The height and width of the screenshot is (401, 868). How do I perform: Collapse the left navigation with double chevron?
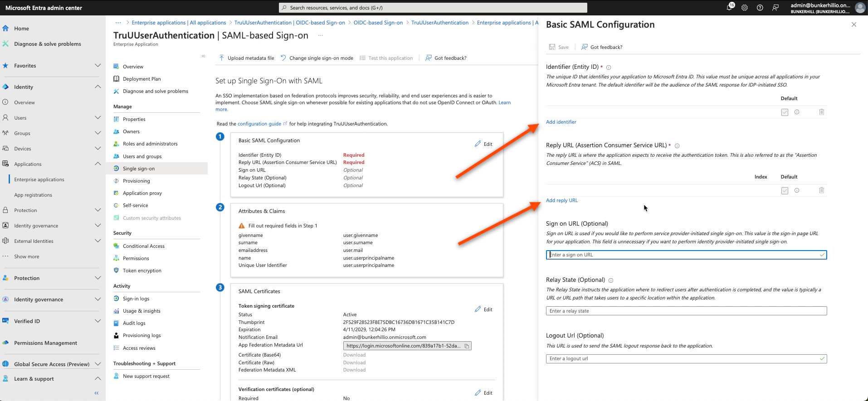pyautogui.click(x=96, y=393)
